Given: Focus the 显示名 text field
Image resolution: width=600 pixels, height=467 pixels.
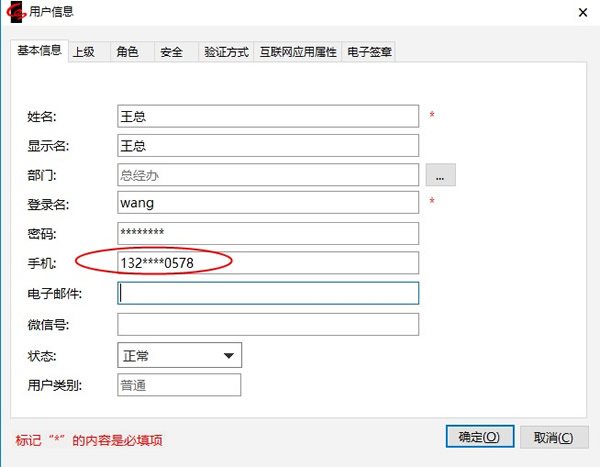Looking at the screenshot, I should [x=267, y=146].
